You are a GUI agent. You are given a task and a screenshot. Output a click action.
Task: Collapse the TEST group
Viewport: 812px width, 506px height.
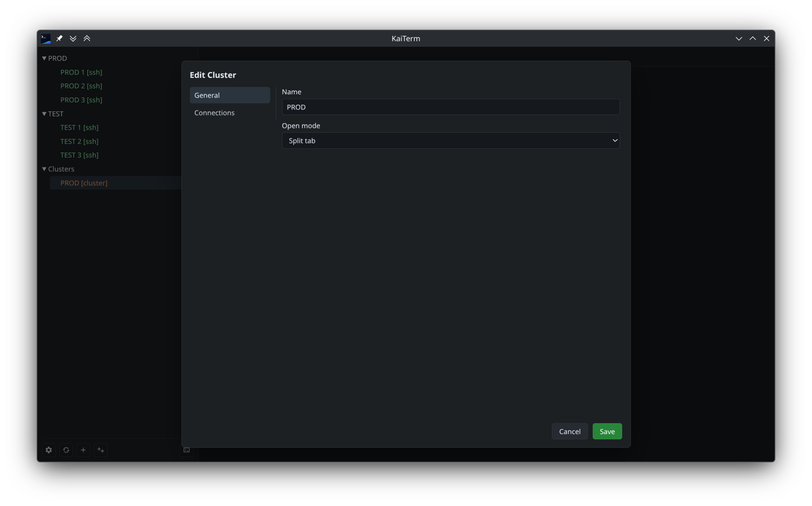coord(44,114)
